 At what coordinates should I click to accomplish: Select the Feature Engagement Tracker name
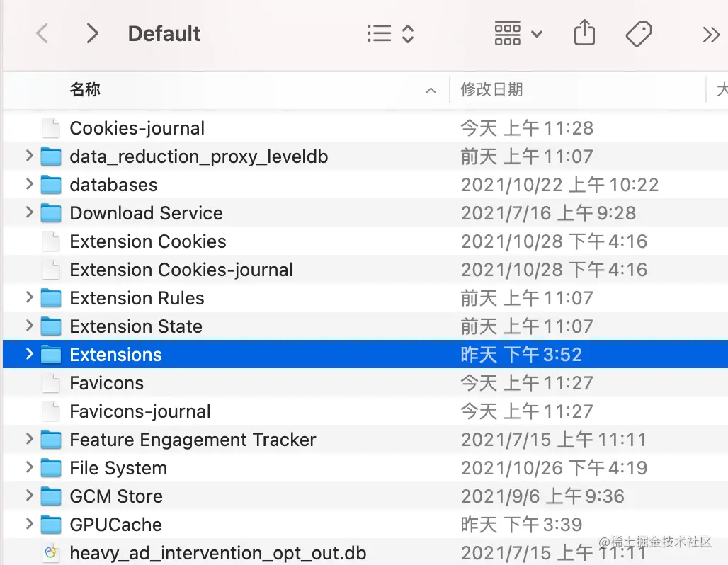tap(193, 440)
